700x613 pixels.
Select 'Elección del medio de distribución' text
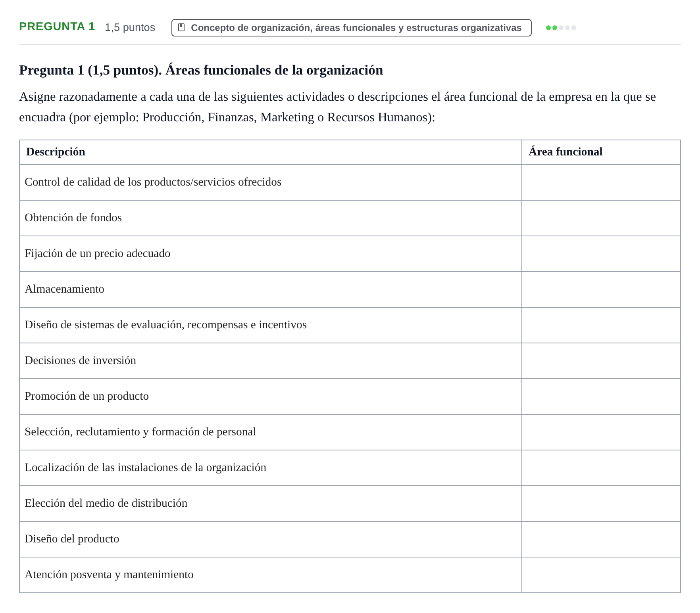tap(106, 503)
